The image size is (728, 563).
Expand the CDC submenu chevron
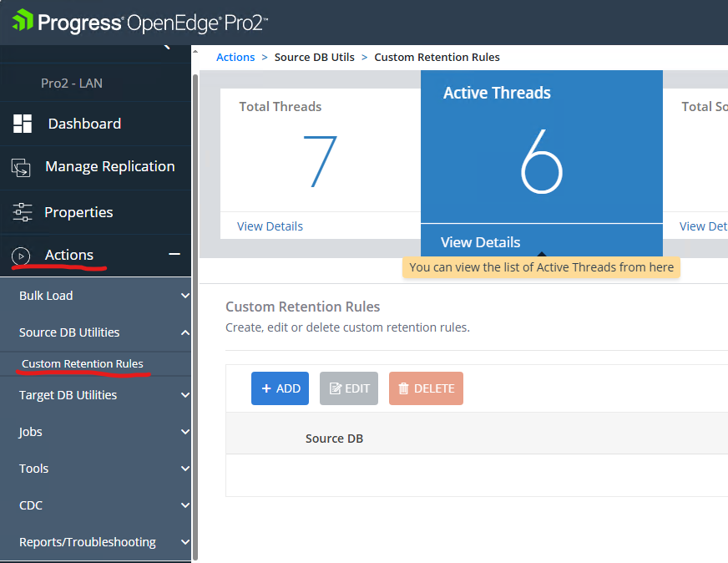point(185,505)
